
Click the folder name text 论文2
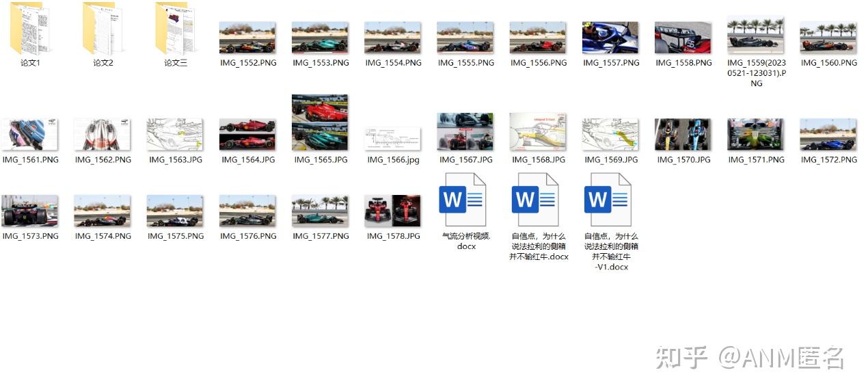click(103, 63)
